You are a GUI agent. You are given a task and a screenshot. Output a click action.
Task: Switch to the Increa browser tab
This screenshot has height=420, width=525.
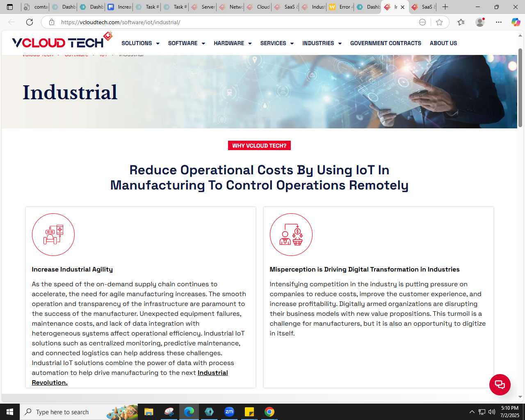pos(119,7)
